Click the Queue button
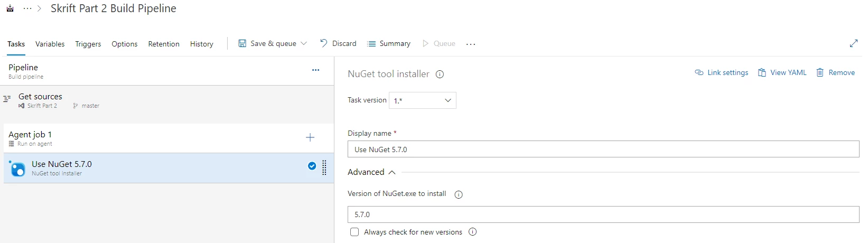 click(x=439, y=43)
